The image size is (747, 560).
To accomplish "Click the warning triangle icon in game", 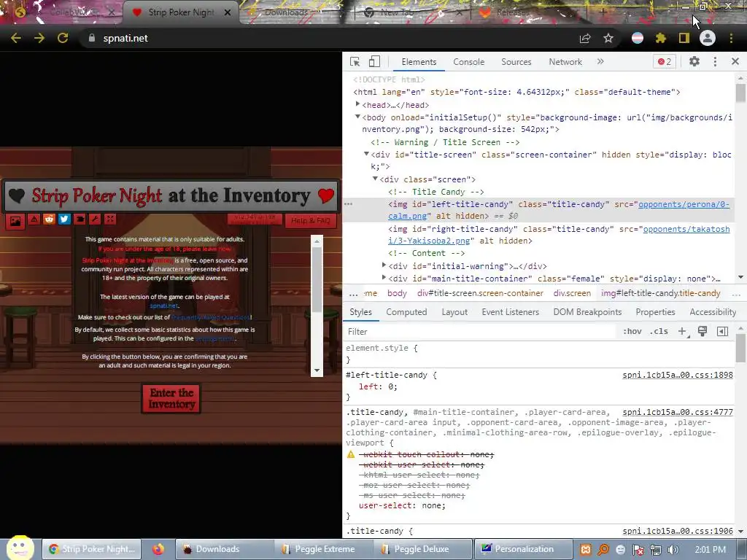I will click(x=34, y=219).
